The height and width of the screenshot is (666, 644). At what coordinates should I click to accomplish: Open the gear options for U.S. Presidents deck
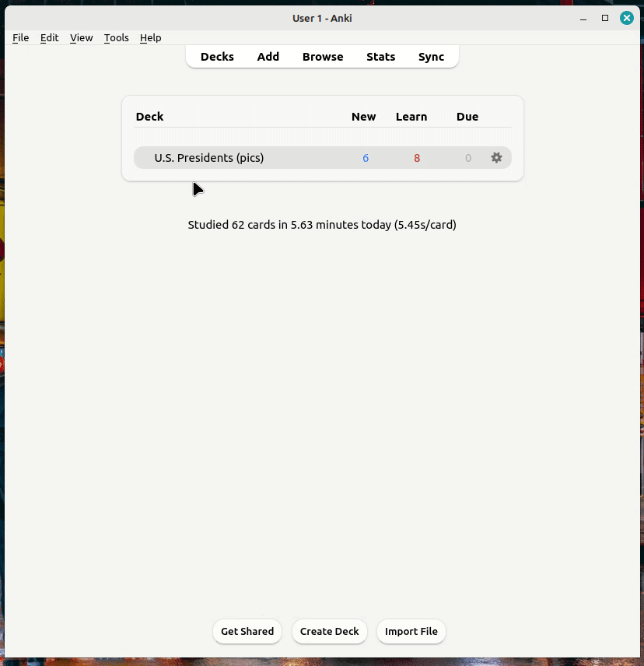(x=496, y=158)
